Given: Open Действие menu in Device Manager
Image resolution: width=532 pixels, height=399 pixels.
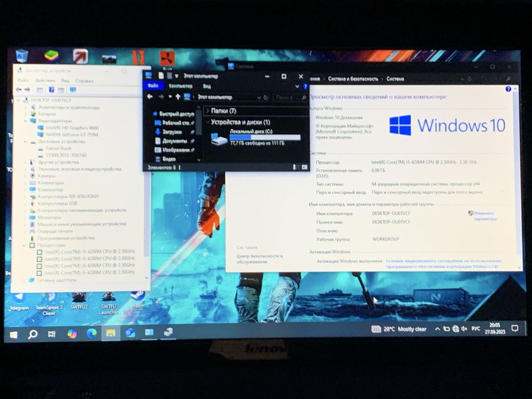Looking at the screenshot, I should coord(45,80).
